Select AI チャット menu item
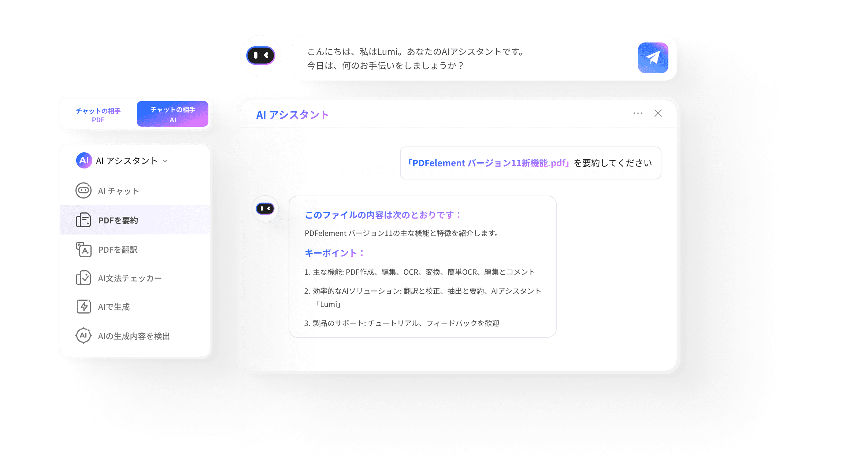This screenshot has width=868, height=471. (135, 191)
